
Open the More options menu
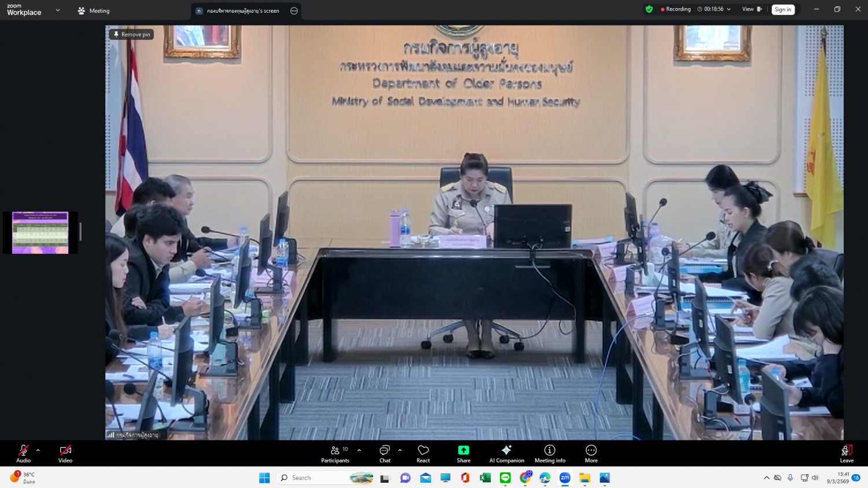click(x=591, y=453)
